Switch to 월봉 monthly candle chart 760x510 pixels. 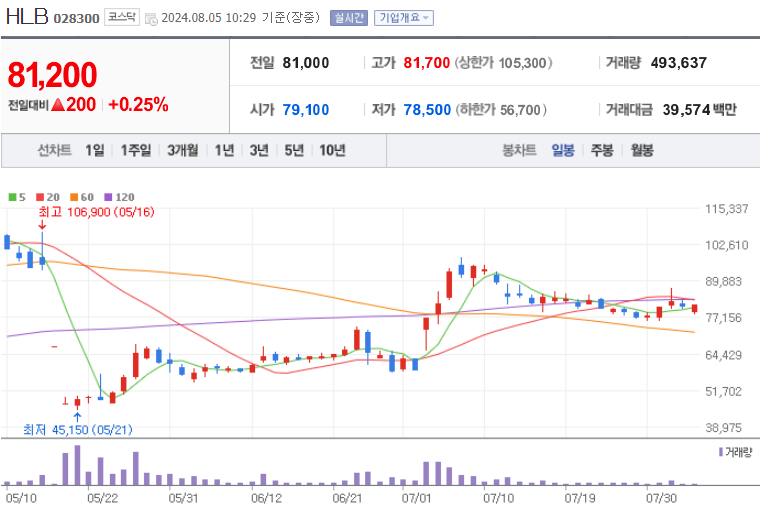[x=642, y=150]
